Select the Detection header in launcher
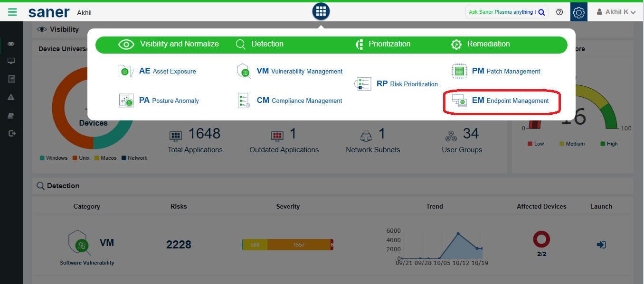This screenshot has height=284, width=644. [x=260, y=44]
